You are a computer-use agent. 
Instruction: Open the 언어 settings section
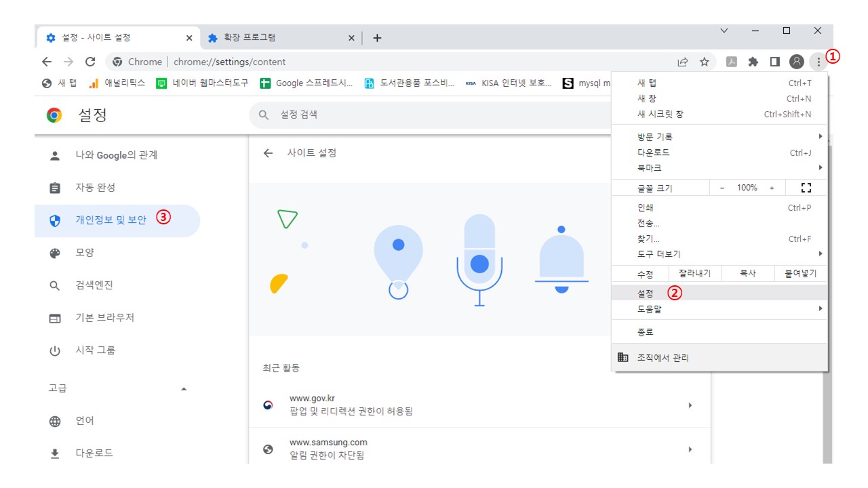[x=117, y=421]
